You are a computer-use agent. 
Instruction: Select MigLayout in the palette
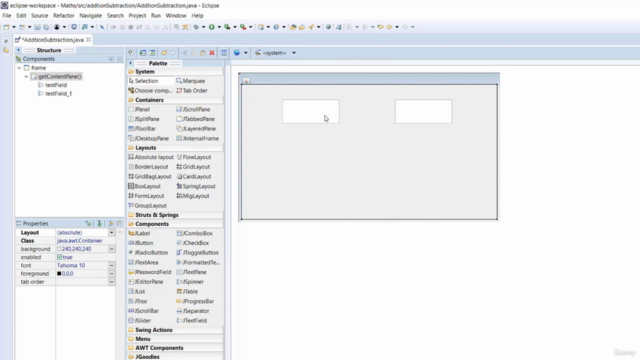(193, 196)
